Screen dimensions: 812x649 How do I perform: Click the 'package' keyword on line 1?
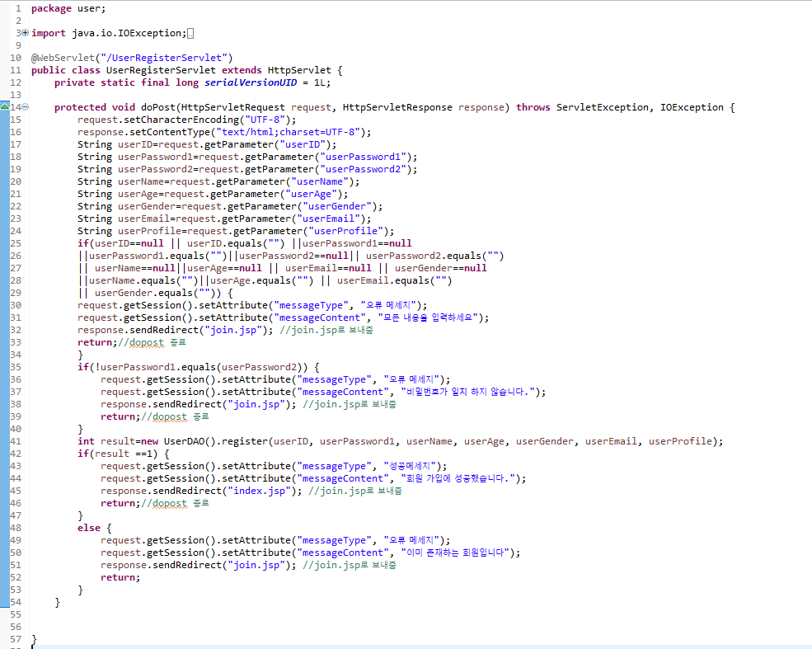click(x=51, y=9)
